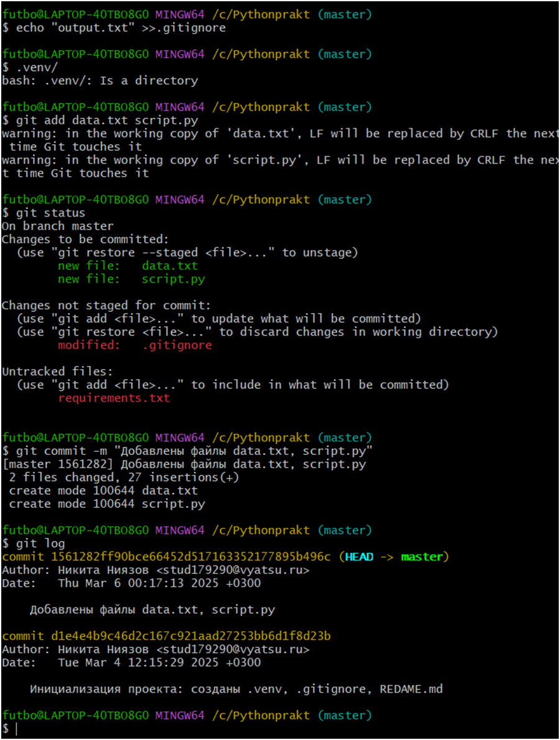Select the "git status" command text
The image size is (560, 740).
(50, 213)
